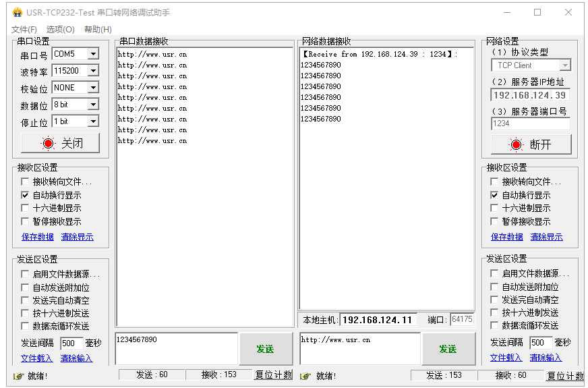
Task: Open the 帮助(H) menu
Action: 98,29
